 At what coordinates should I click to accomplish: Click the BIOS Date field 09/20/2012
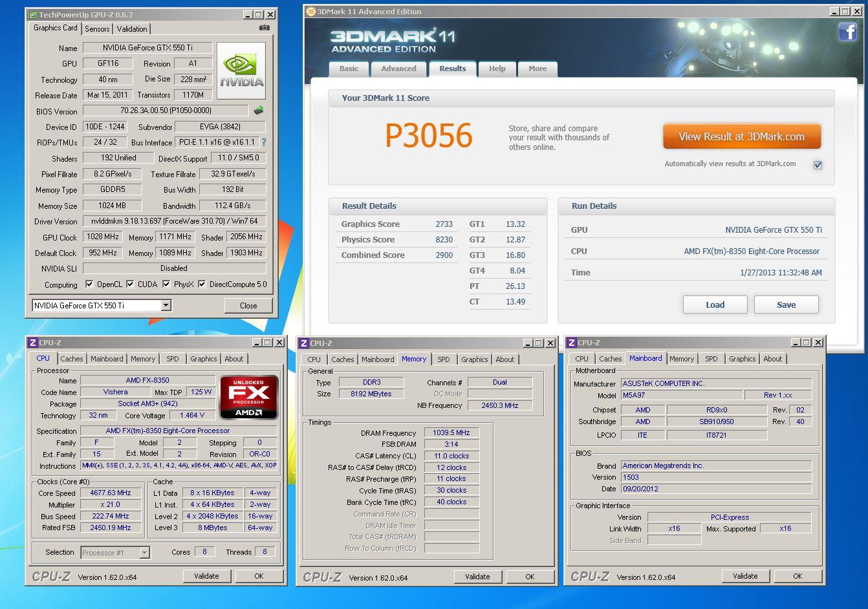(x=716, y=489)
